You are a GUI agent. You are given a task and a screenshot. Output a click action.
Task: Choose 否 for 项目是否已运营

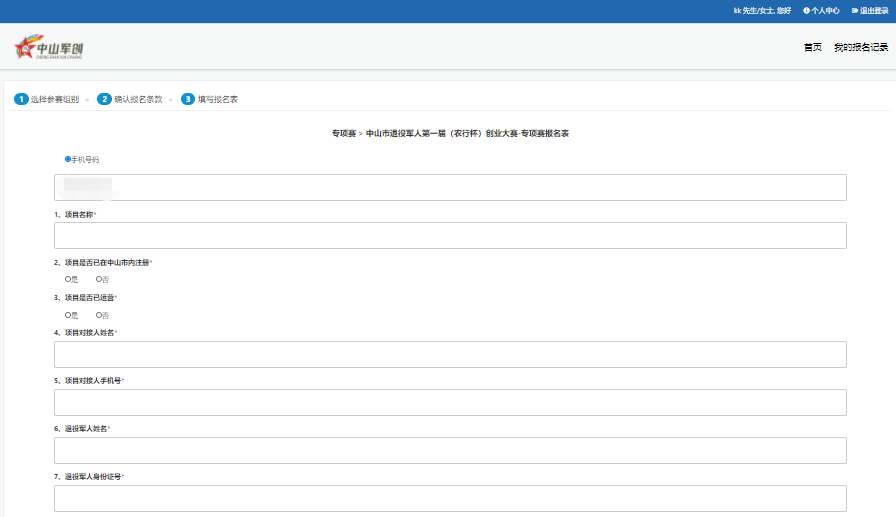click(x=99, y=315)
